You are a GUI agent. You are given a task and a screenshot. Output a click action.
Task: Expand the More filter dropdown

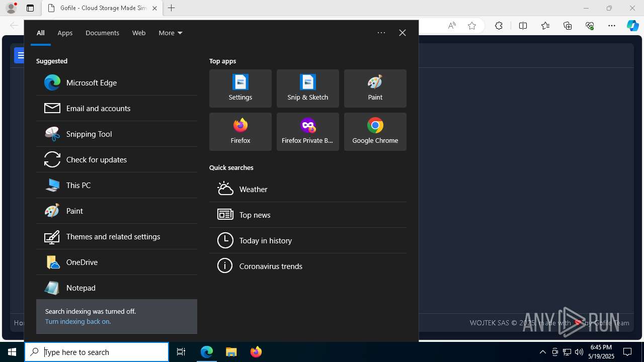[171, 33]
